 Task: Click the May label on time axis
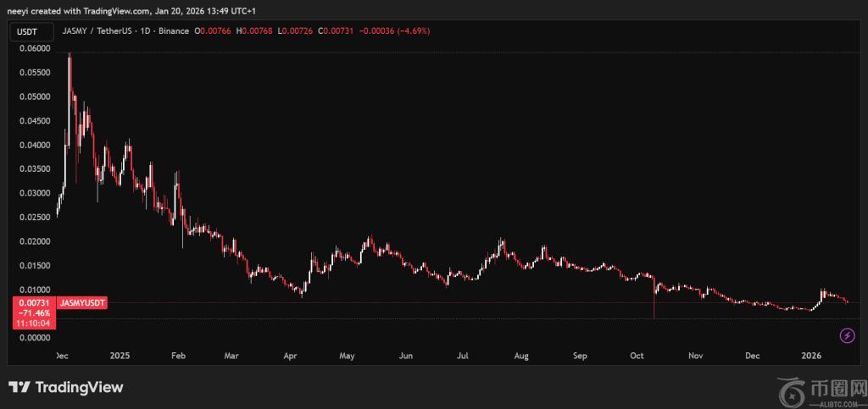[x=347, y=356]
